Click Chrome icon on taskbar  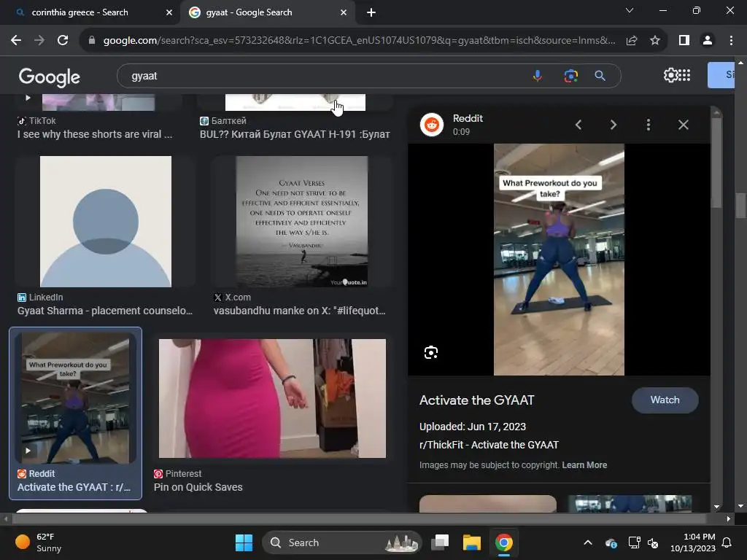[x=503, y=542]
